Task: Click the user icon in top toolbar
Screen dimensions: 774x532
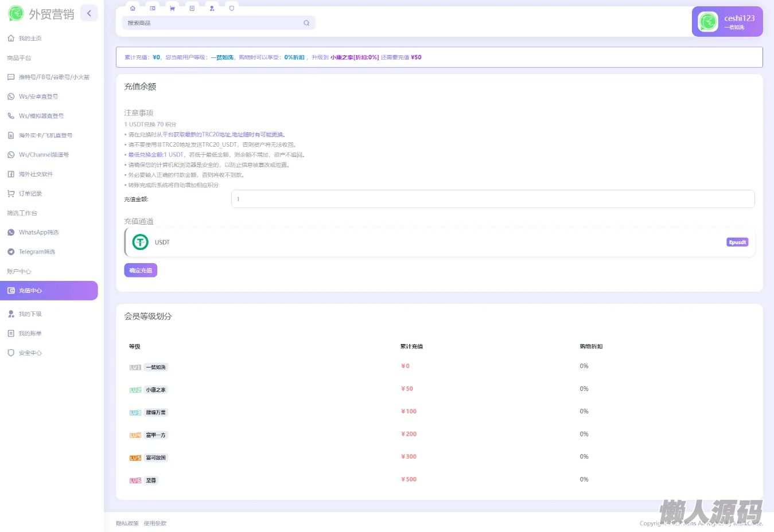Action: (x=212, y=9)
